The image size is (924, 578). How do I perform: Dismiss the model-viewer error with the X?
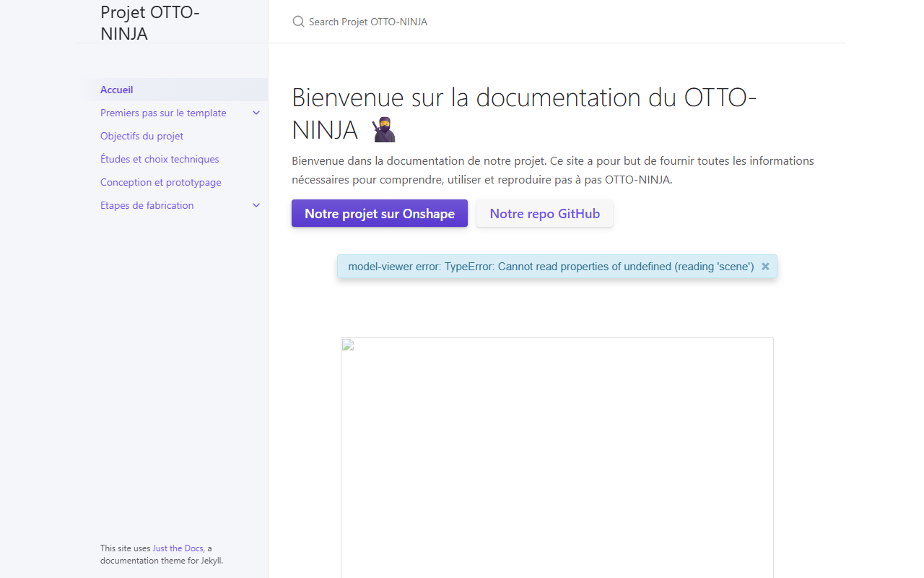(x=765, y=267)
